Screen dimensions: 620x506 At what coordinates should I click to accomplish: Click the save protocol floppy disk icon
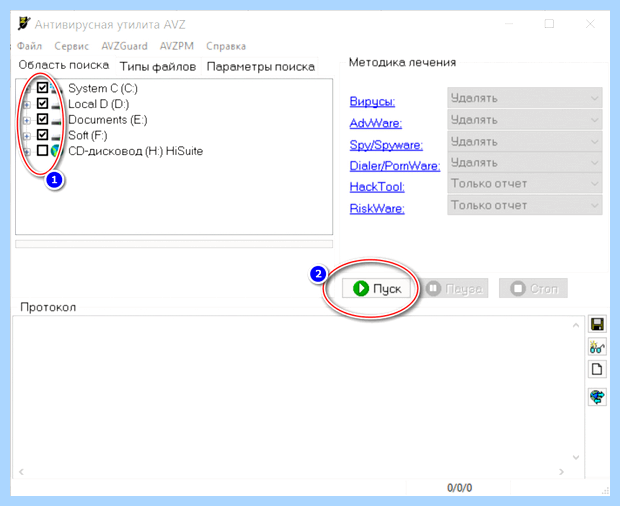coord(597,324)
